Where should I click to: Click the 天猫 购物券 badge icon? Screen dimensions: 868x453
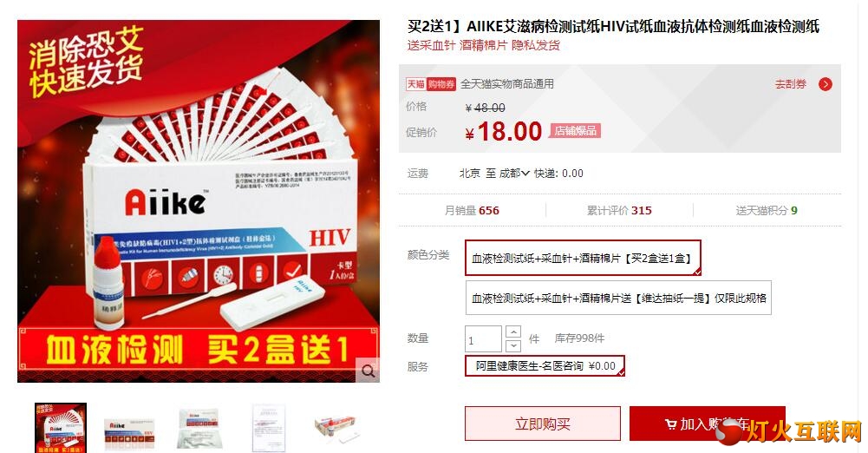click(x=431, y=84)
